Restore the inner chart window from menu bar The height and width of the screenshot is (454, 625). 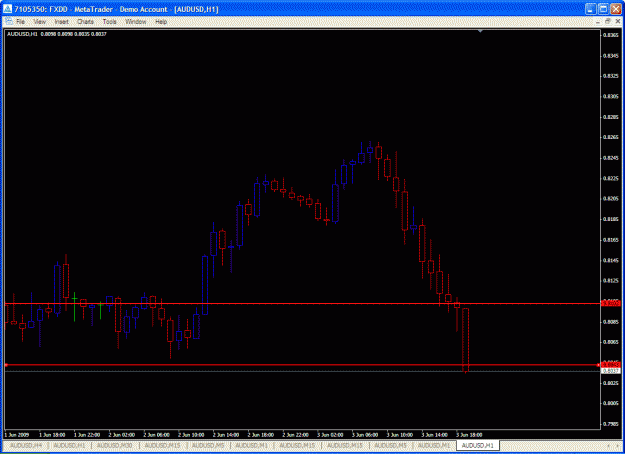607,22
